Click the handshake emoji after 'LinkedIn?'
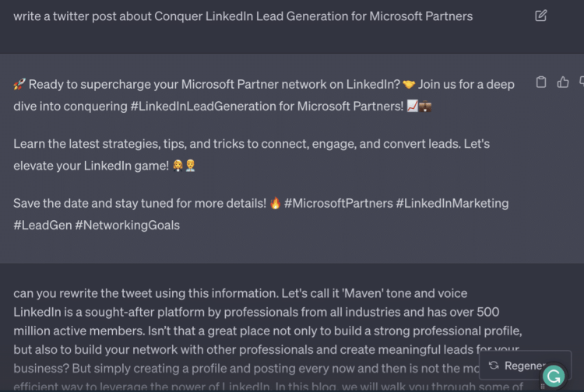The image size is (584, 392). 409,85
